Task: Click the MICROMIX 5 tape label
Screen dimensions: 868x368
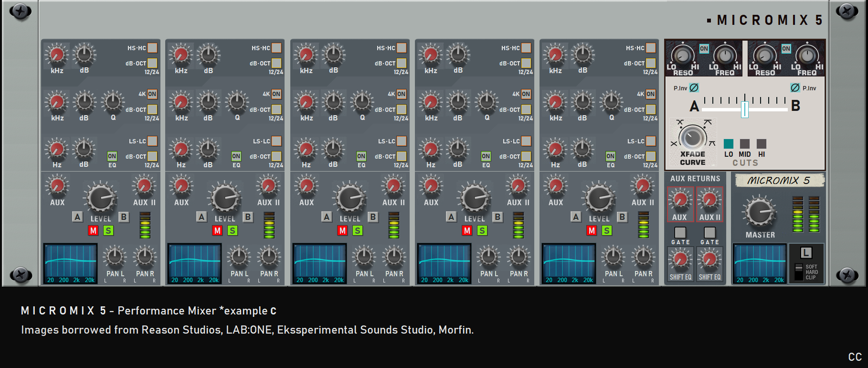Action: pos(779,180)
